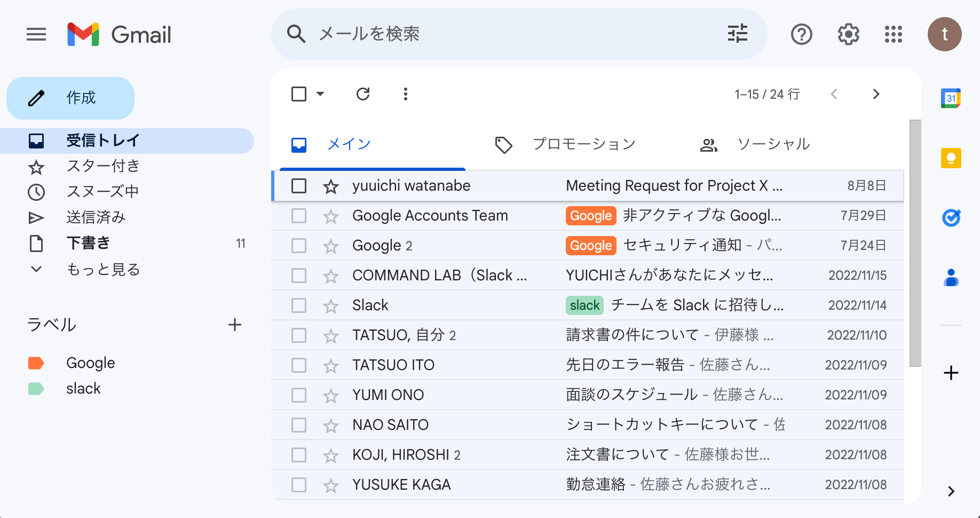
Task: Open 送信済み folder
Action: point(127,218)
